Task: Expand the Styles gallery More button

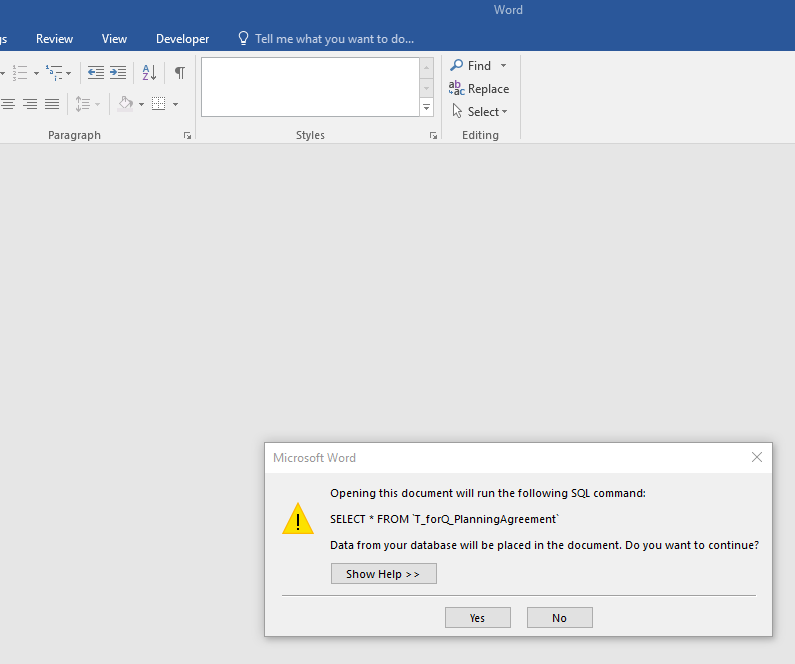Action: (x=426, y=107)
